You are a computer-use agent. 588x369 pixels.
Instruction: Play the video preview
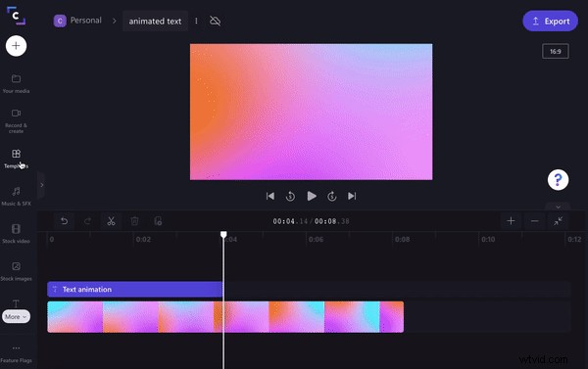click(x=312, y=196)
